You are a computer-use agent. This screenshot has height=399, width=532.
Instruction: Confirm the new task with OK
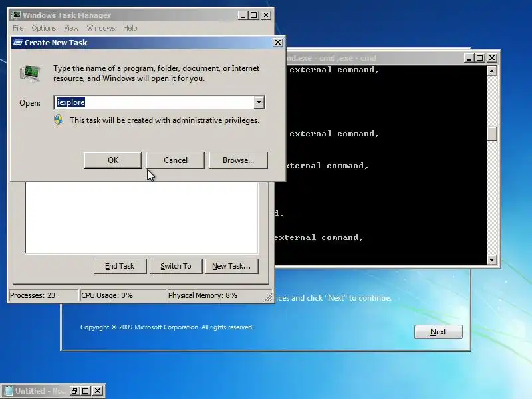(113, 160)
